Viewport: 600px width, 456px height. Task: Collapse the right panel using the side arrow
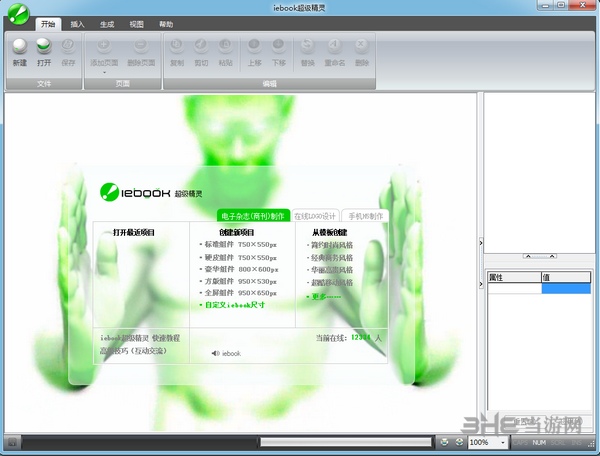coord(481,242)
